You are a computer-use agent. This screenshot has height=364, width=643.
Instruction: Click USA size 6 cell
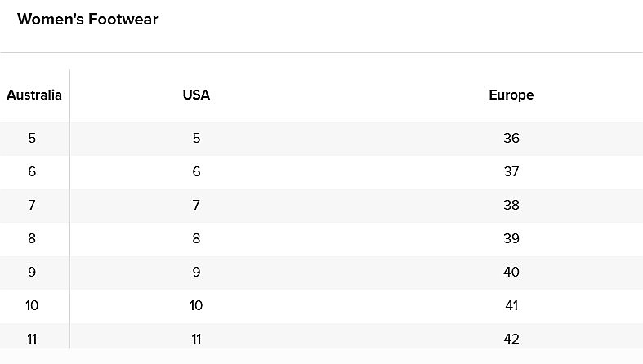[x=196, y=171]
